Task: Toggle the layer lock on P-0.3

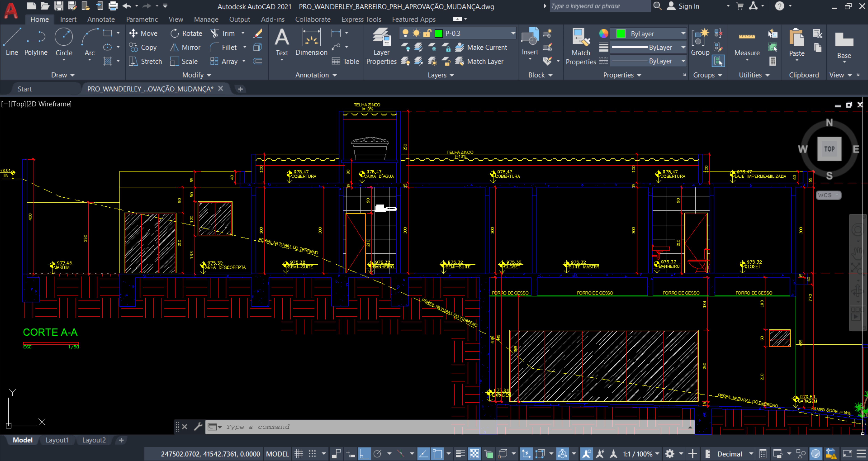Action: (427, 33)
